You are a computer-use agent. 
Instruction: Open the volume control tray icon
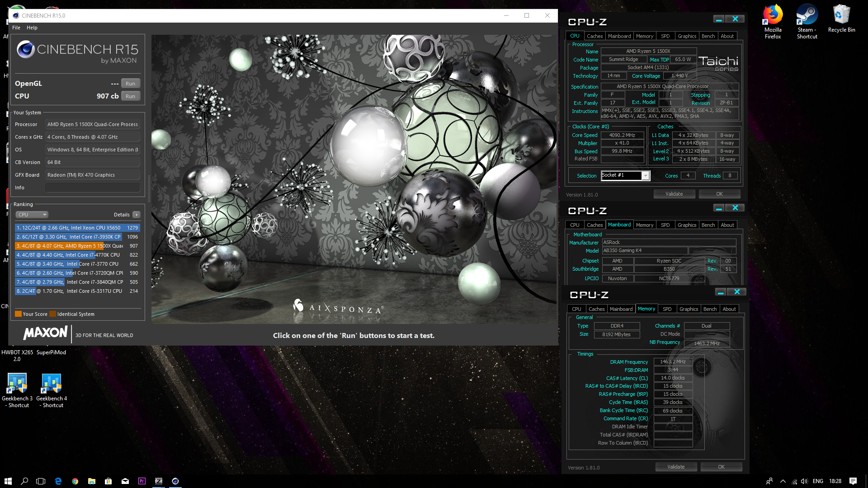[804, 481]
